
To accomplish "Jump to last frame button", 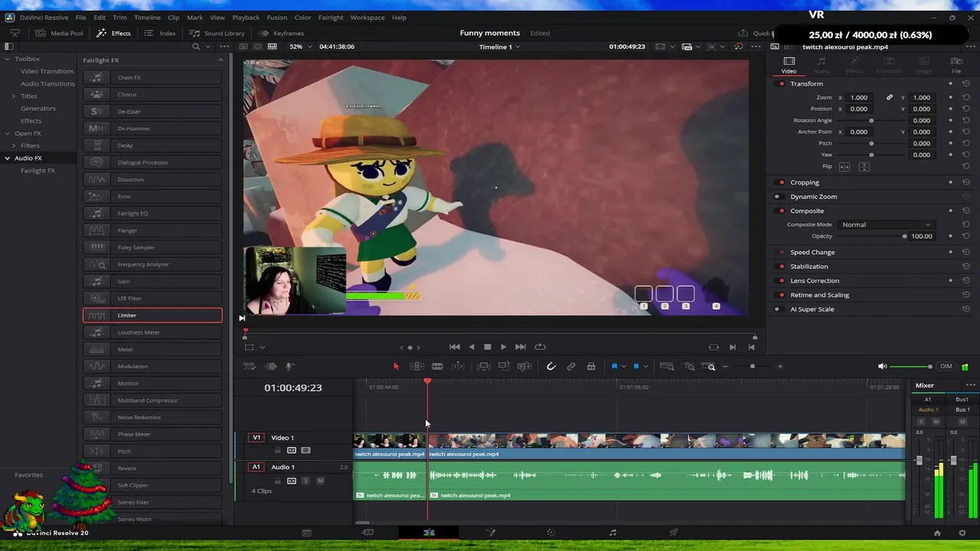I will tap(520, 347).
